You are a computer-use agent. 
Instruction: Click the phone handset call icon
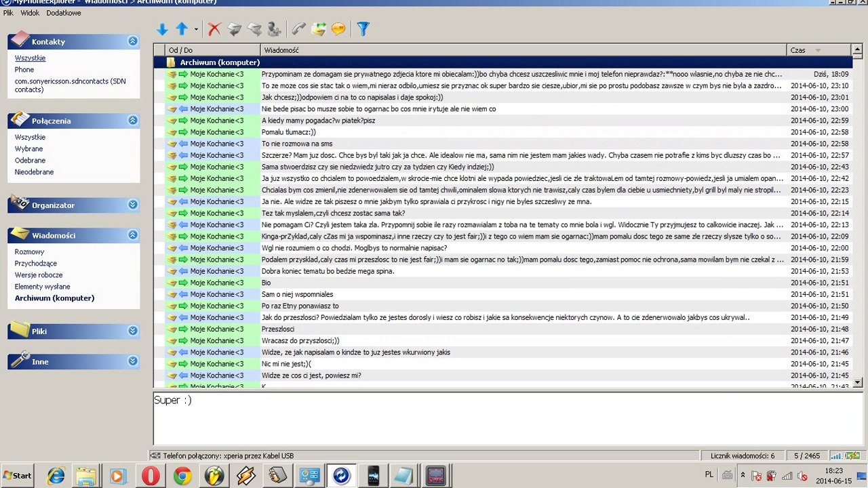[x=298, y=29]
